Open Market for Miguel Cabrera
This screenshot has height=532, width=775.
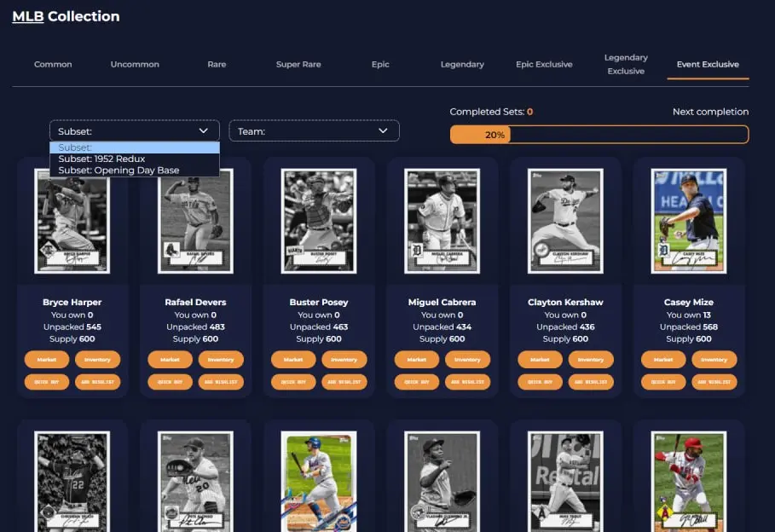[x=417, y=360]
